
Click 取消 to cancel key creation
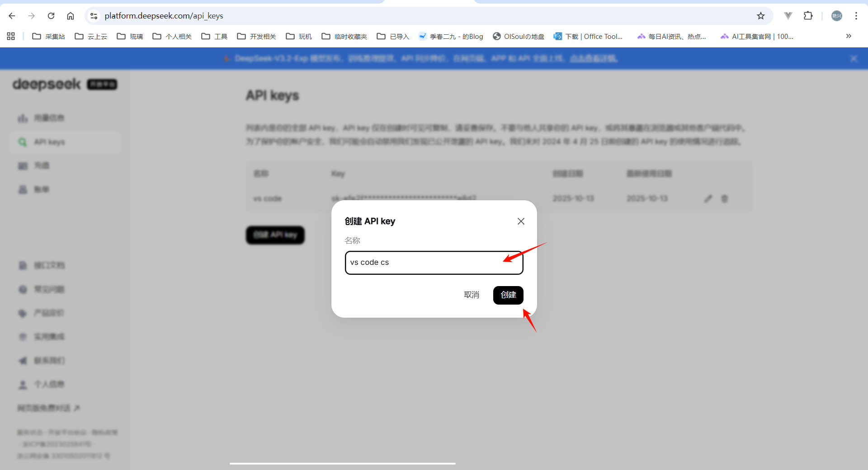click(472, 295)
